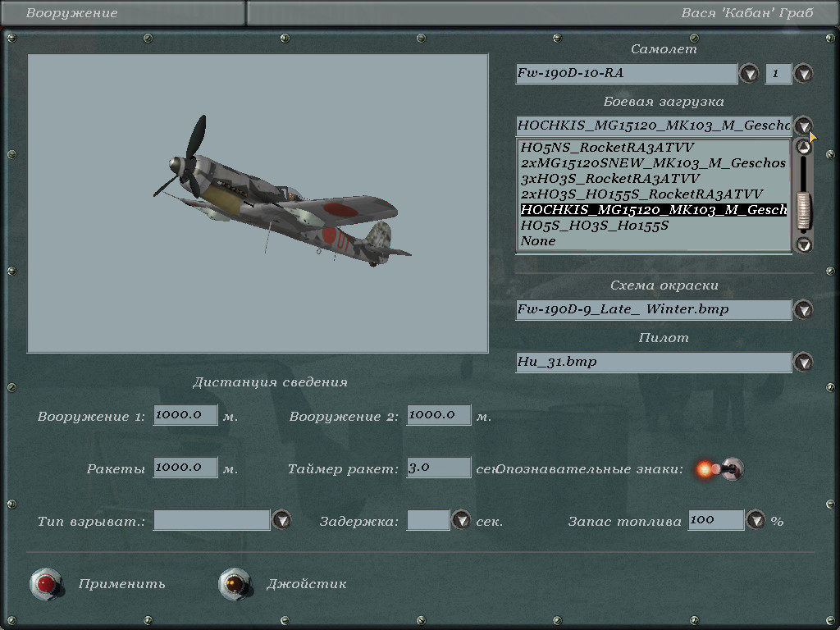Select loadout 2xMG15120SNEW_MK103_M_Geschos
Screen dimensions: 840x630
[x=654, y=163]
